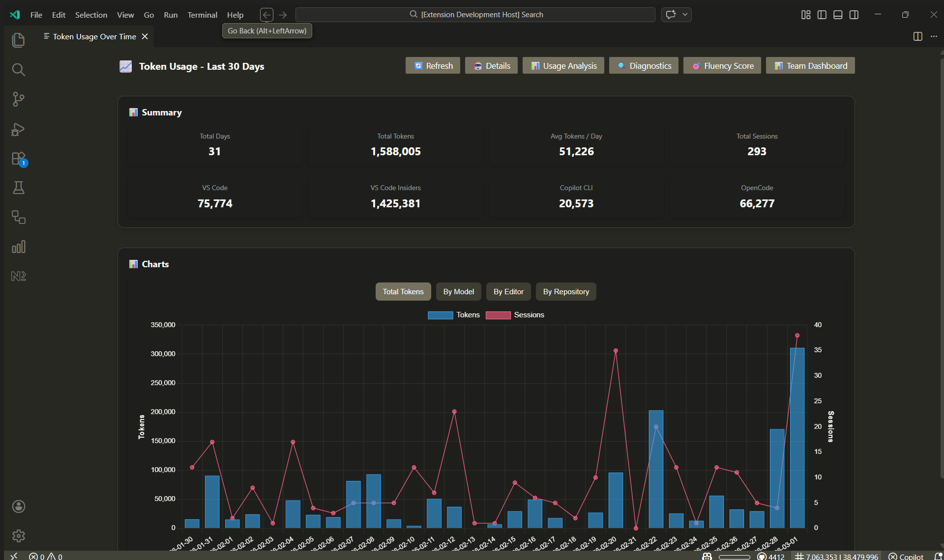The width and height of the screenshot is (944, 560).
Task: Open the Team Dashboard button
Action: point(810,66)
